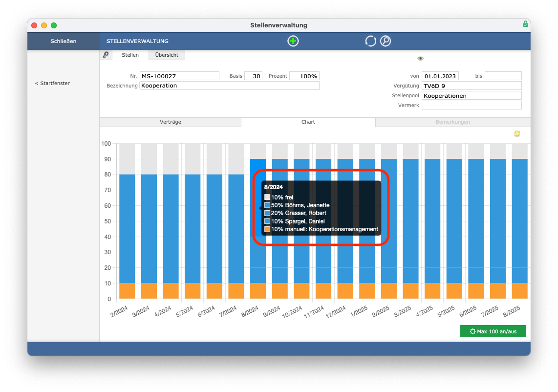This screenshot has height=392, width=558.
Task: Click the Bezeichnung field Kooperation
Action: pos(229,86)
